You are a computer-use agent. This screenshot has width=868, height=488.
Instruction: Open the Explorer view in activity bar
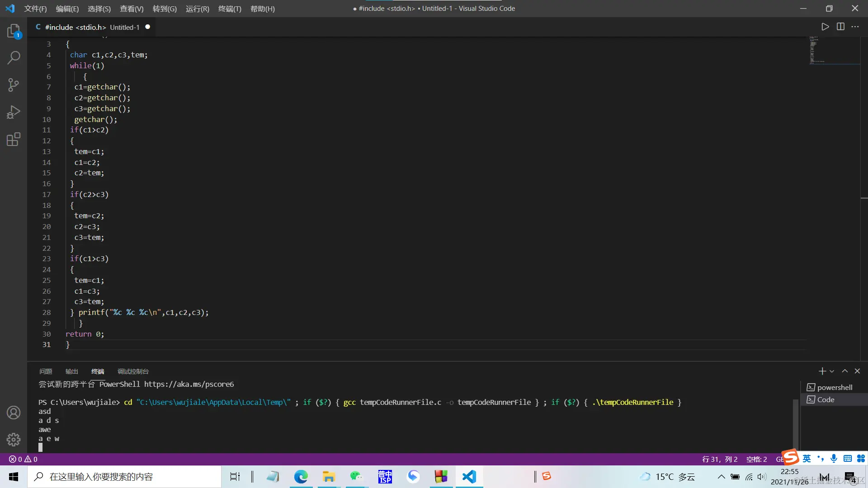click(14, 31)
